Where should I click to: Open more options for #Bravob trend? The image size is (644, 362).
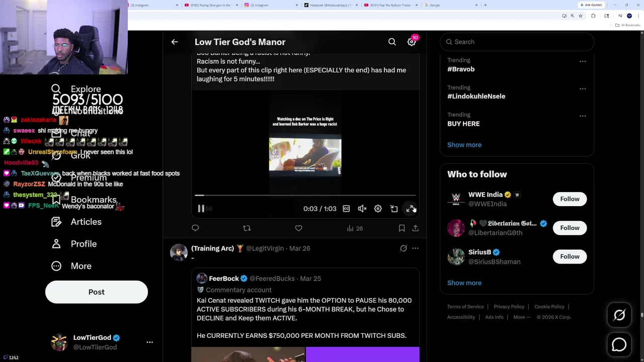coord(582,61)
